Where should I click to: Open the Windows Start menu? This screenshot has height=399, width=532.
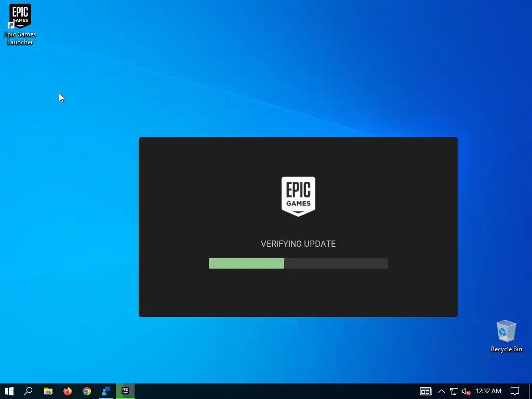(9, 391)
